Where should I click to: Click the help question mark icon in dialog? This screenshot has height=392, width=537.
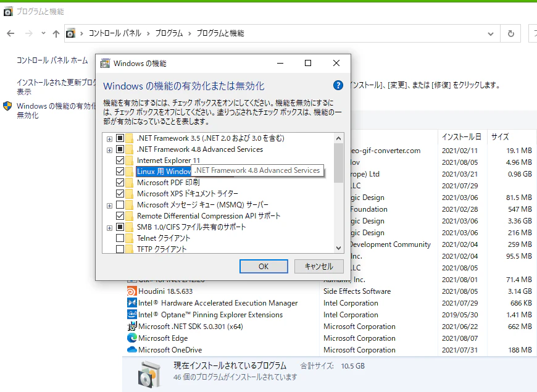(338, 85)
